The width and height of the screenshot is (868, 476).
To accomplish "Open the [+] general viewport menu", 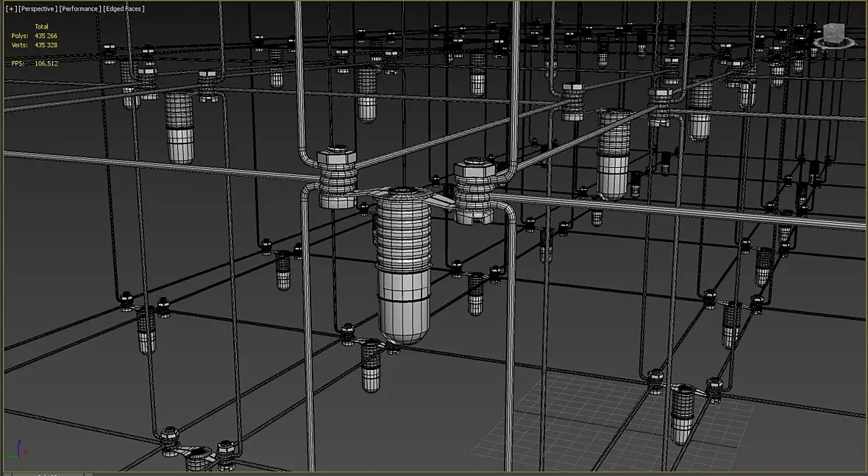I will [x=10, y=9].
